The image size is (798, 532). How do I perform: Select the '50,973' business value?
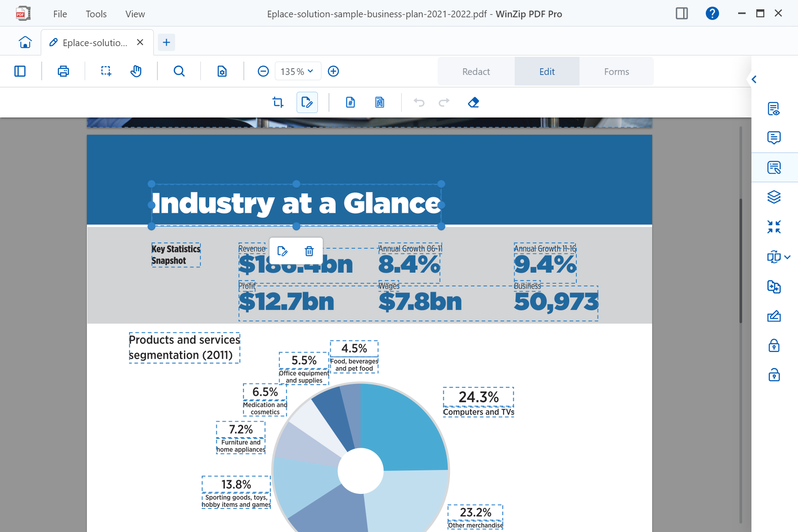[556, 302]
